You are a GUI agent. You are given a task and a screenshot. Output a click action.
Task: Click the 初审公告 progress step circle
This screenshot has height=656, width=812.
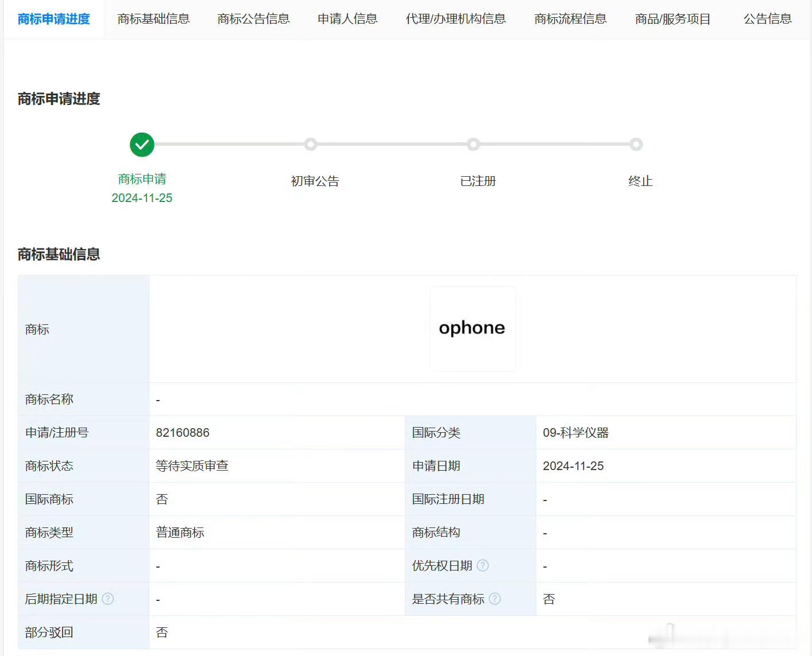(311, 144)
